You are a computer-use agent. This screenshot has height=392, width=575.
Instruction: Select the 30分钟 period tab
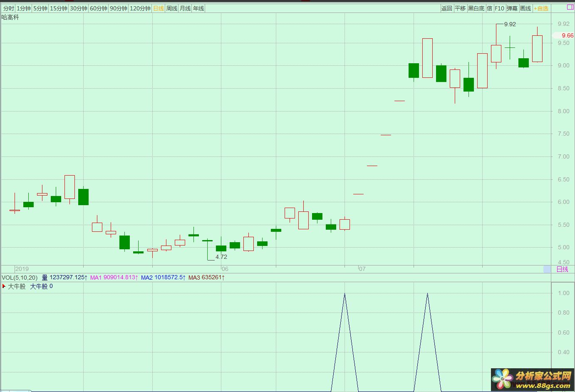pyautogui.click(x=79, y=8)
